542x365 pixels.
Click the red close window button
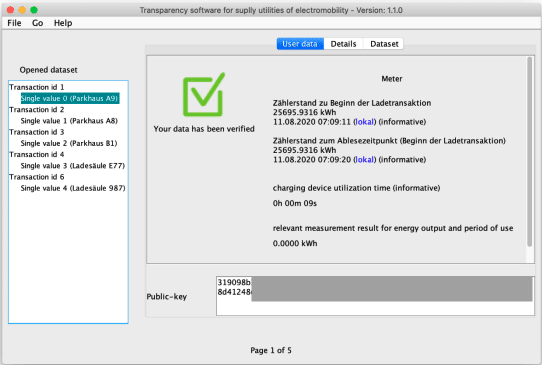[11, 10]
